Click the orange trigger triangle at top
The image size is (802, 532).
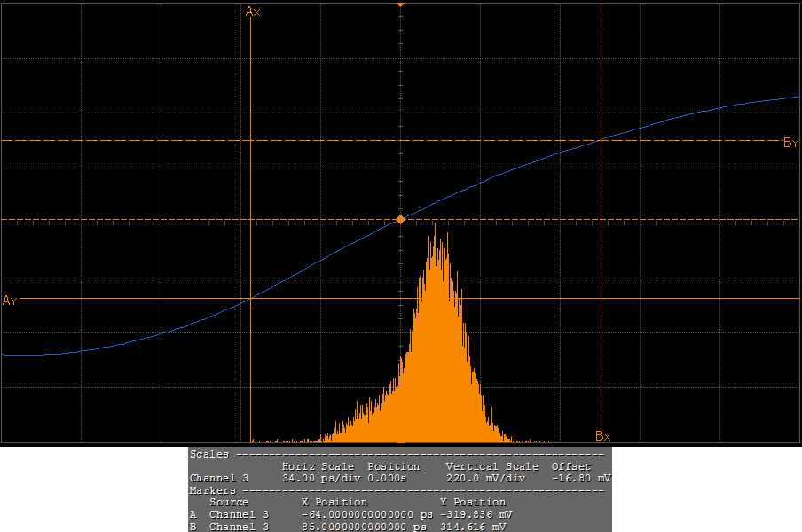[400, 4]
